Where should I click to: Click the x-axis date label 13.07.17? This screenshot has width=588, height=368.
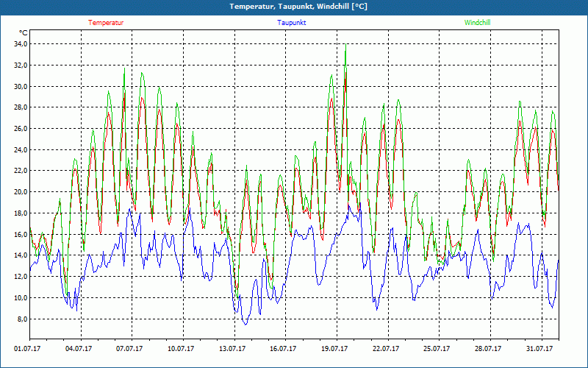pos(232,349)
